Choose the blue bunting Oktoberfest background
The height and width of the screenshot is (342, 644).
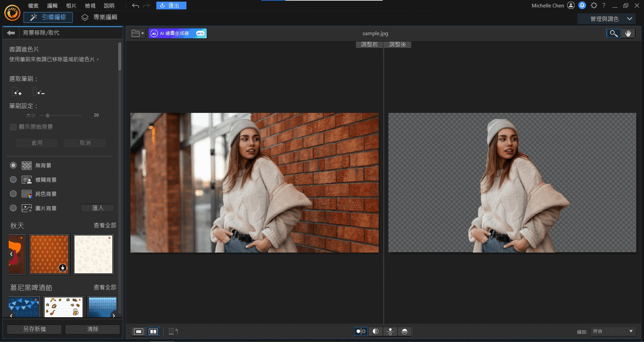pyautogui.click(x=24, y=306)
